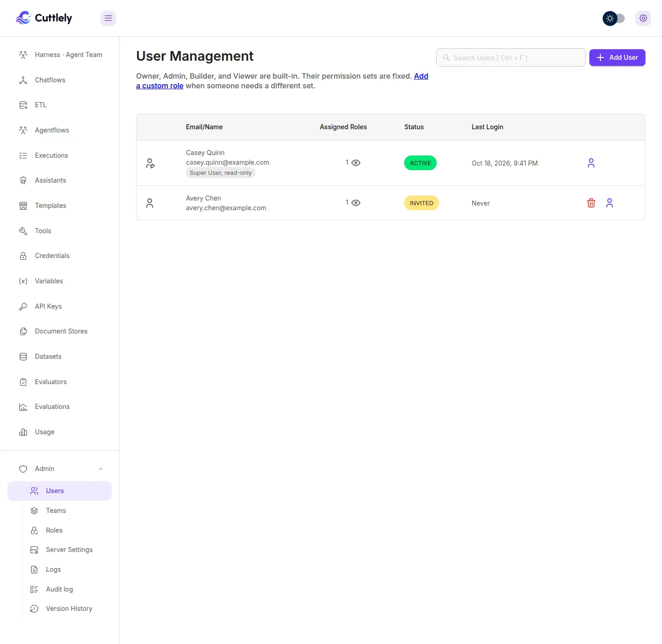Viewport: 662px width, 644px height.
Task: Go to Document Stores
Action: (x=60, y=331)
